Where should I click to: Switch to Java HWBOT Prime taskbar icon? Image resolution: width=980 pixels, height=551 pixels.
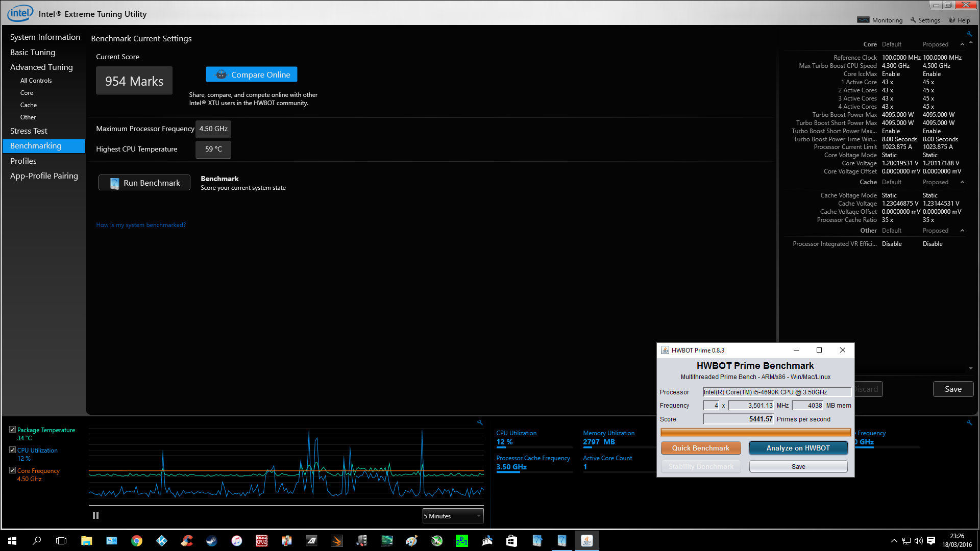click(587, 541)
